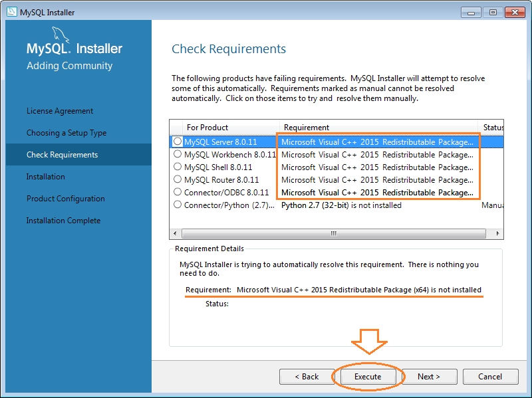Select the MySQL Router 8.0.11 radio button
532x398 pixels.
pyautogui.click(x=178, y=179)
